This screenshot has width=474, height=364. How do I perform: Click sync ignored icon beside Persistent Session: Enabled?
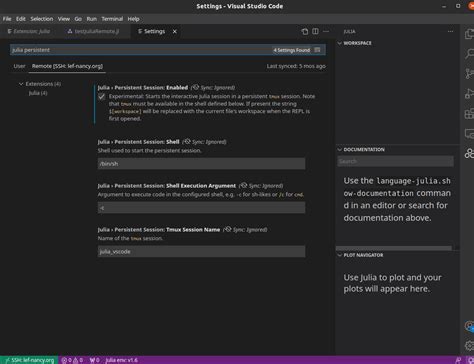195,87
